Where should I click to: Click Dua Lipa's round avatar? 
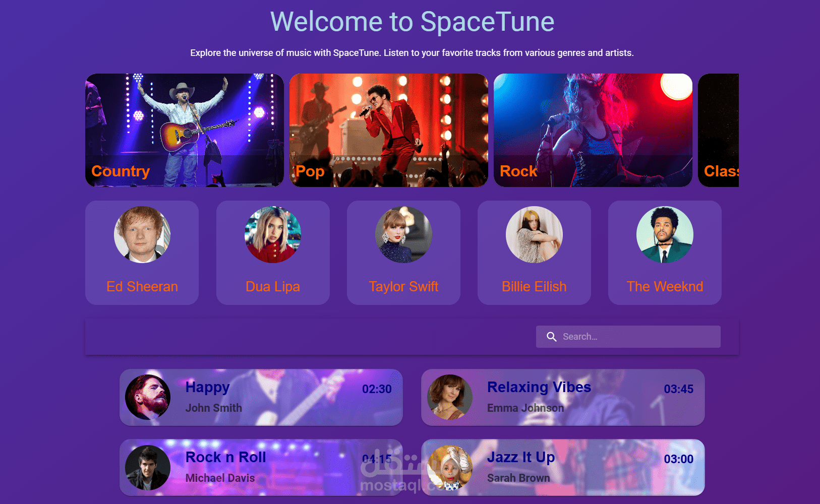[273, 234]
